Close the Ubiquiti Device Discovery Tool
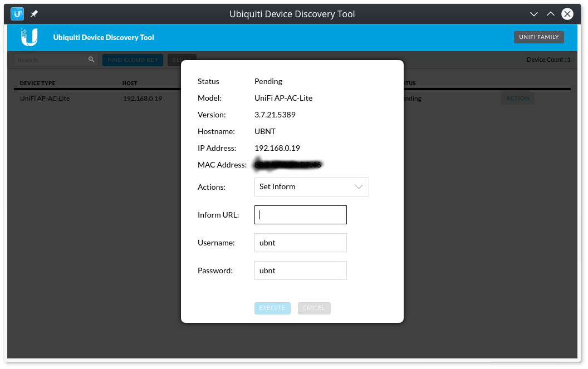 click(x=567, y=14)
